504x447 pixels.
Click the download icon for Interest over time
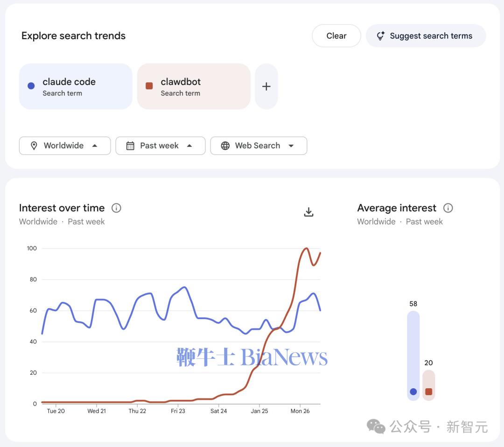pyautogui.click(x=308, y=211)
